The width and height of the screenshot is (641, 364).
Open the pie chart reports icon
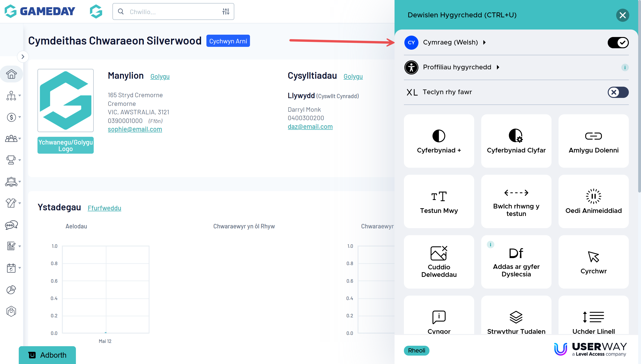(x=11, y=290)
